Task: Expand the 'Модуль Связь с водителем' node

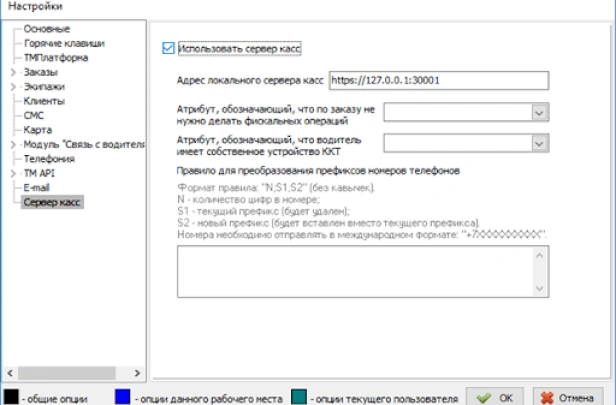Action: tap(13, 145)
